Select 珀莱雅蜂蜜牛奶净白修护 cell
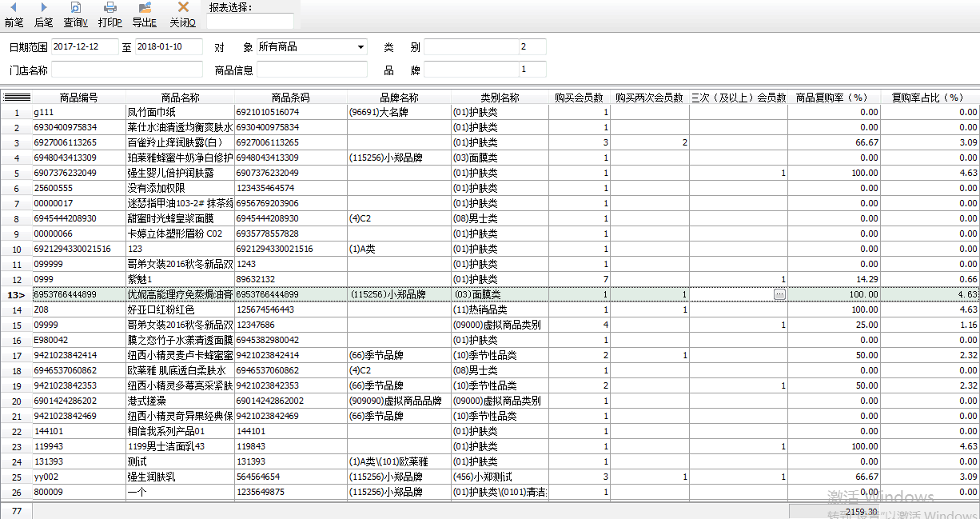 180,158
